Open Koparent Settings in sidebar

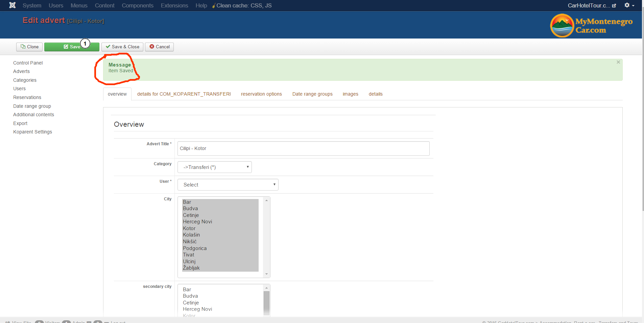coord(32,132)
